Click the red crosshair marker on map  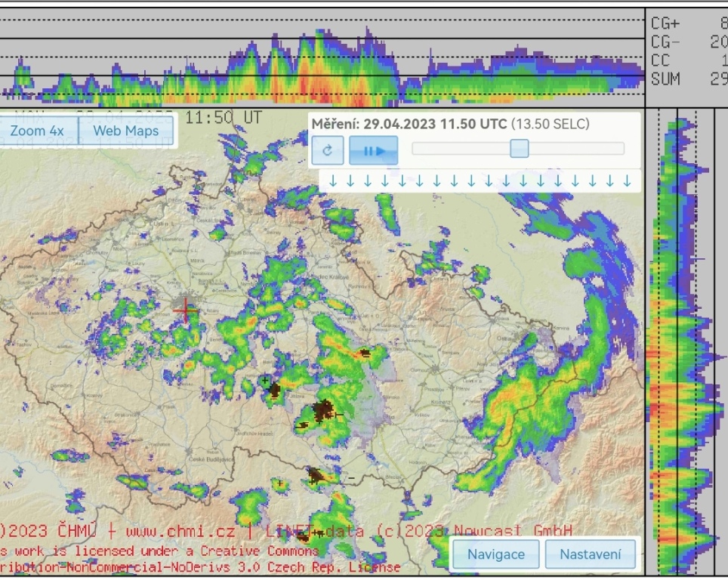185,310
